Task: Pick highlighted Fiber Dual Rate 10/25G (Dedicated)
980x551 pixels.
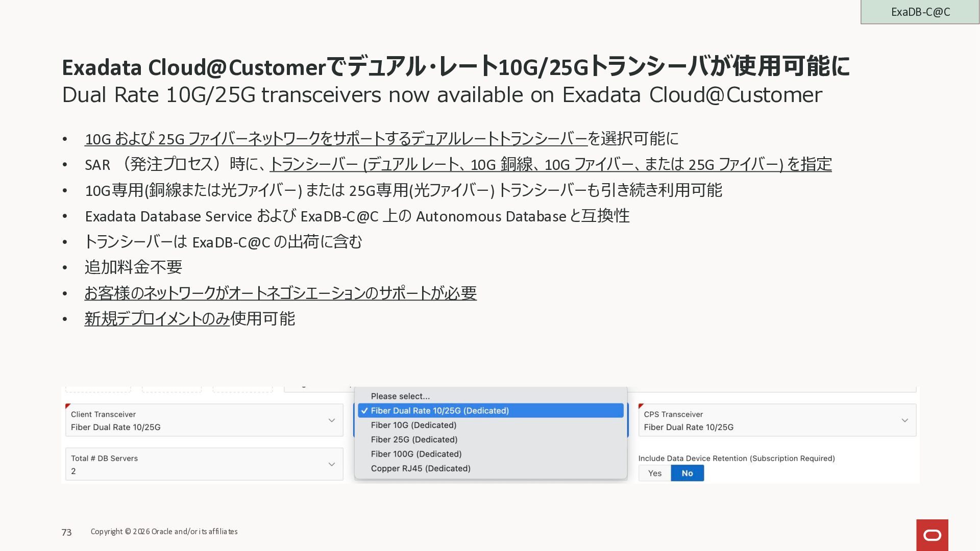Action: (439, 411)
